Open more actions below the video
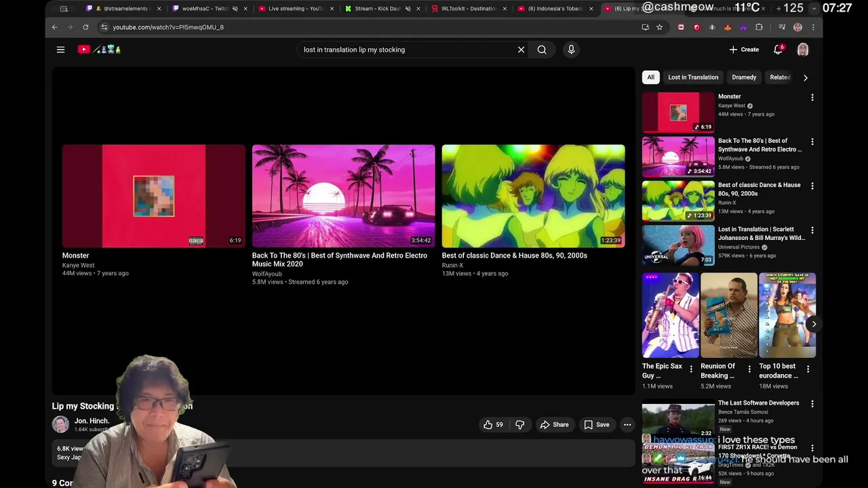 (x=627, y=424)
